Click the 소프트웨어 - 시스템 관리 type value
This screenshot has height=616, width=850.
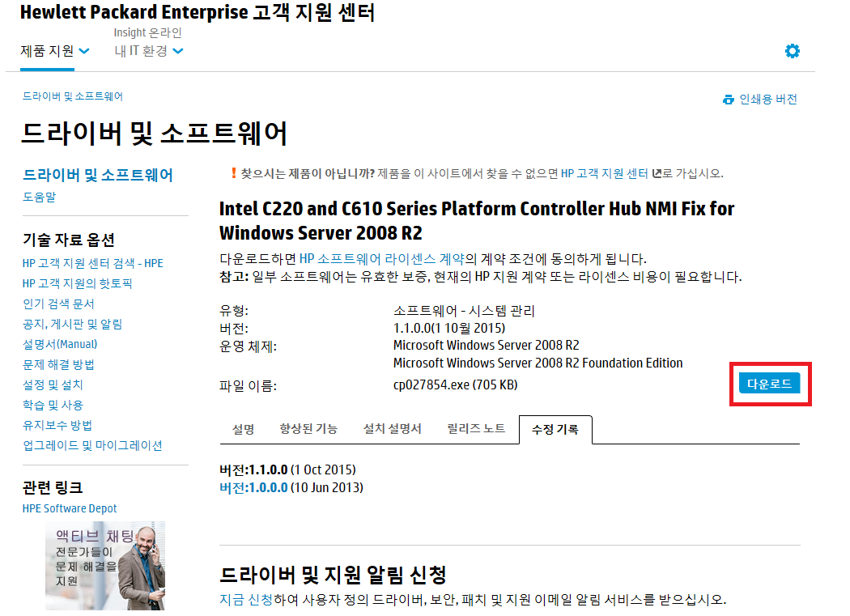[x=464, y=311]
